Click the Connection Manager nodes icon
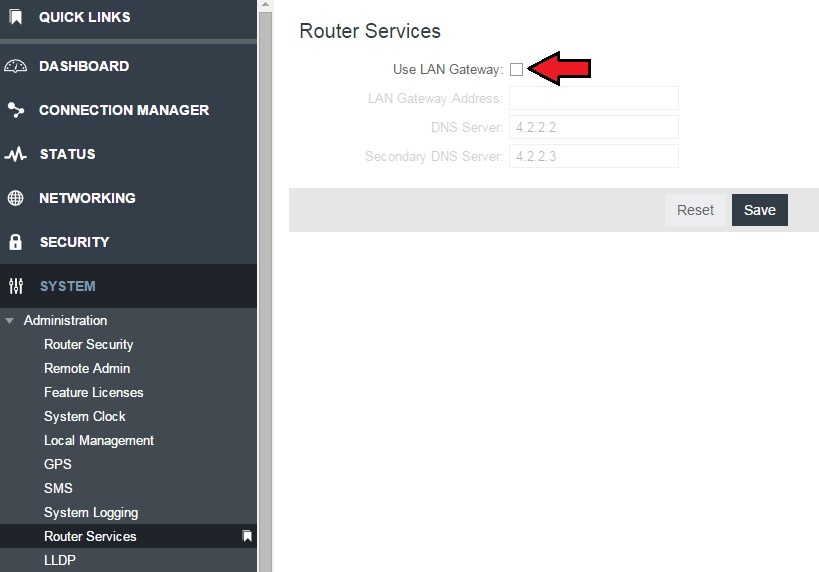 click(x=16, y=110)
